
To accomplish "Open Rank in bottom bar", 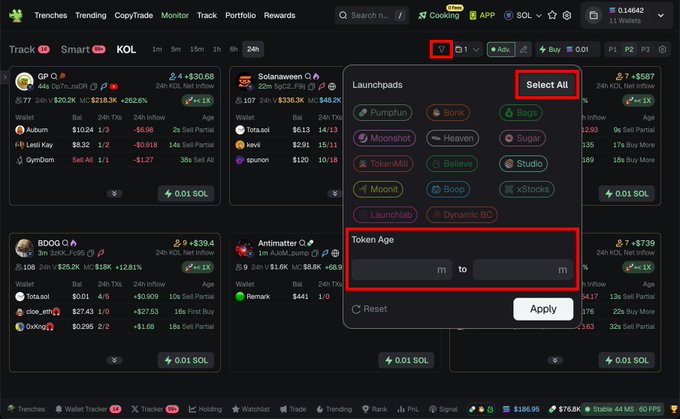I will point(375,409).
